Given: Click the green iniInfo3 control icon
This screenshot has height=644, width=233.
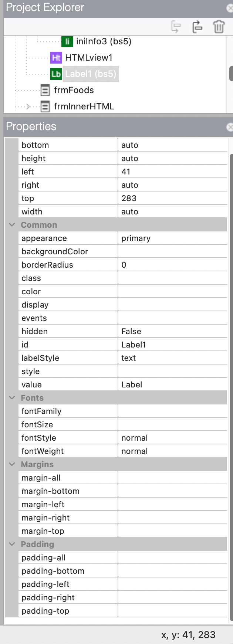Looking at the screenshot, I should pos(67,41).
